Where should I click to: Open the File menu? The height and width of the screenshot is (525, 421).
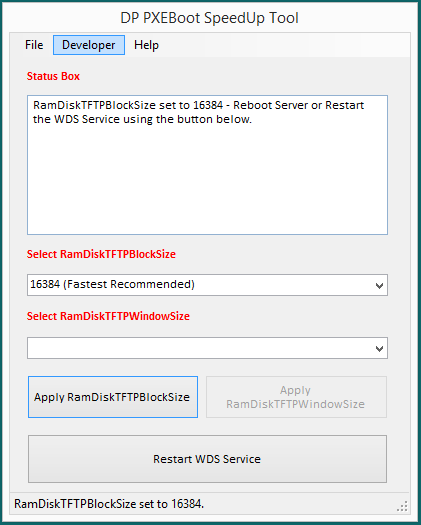point(34,45)
